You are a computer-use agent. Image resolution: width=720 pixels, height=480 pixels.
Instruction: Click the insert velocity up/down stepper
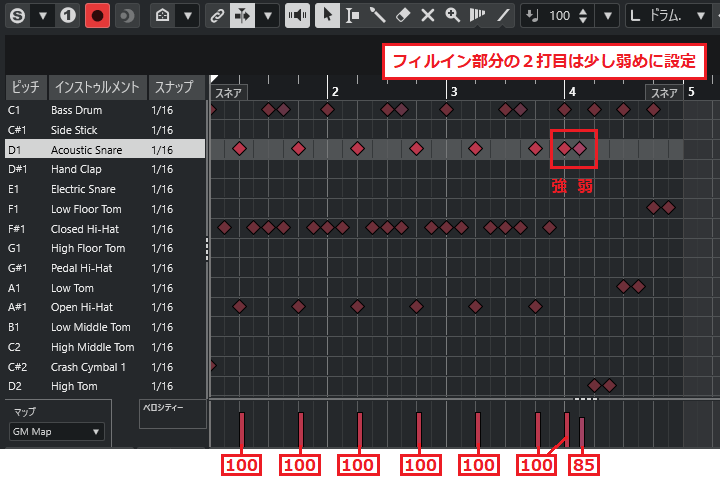click(x=583, y=16)
